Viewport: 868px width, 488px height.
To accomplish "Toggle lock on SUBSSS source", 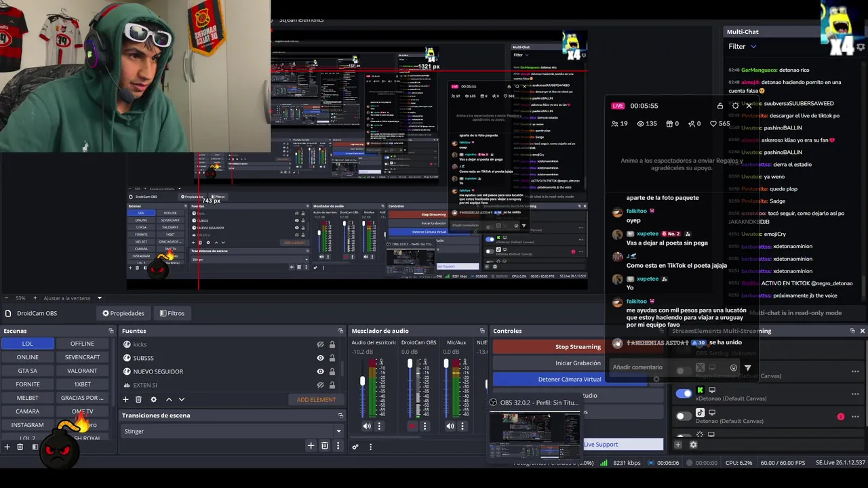I will click(x=332, y=358).
